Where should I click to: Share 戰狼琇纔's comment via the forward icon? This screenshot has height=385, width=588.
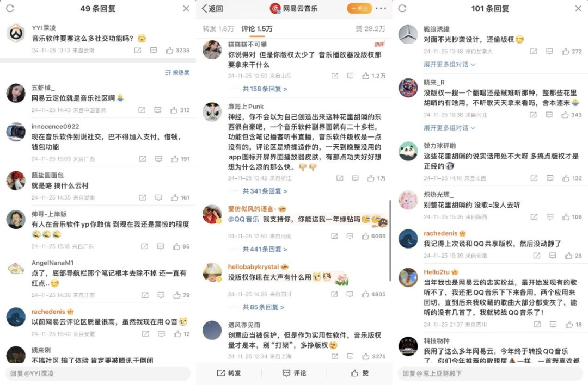coord(533,51)
